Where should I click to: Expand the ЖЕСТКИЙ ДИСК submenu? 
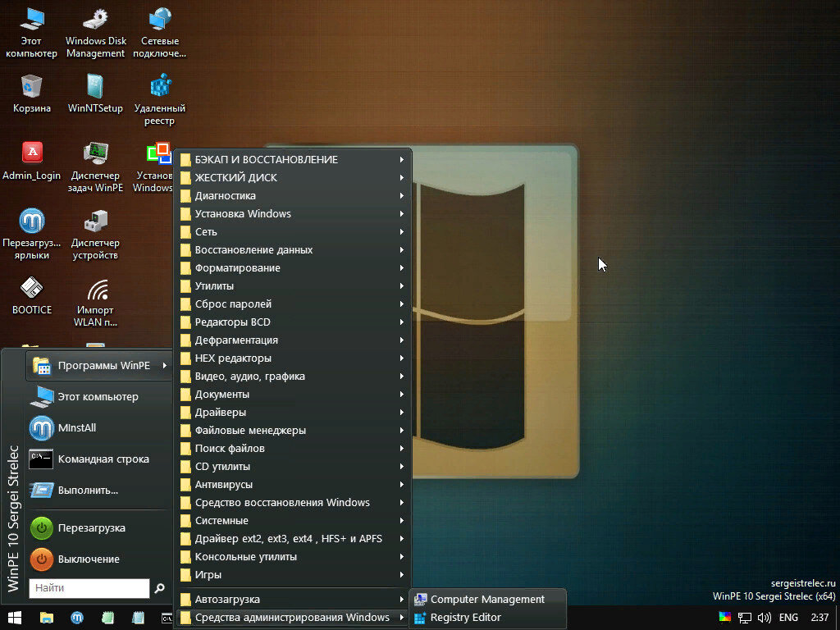293,177
